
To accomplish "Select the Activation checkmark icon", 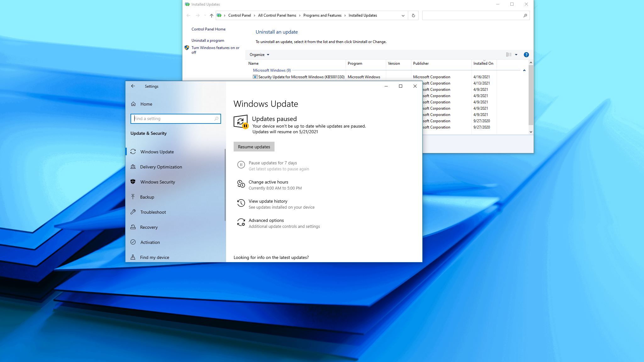I will pyautogui.click(x=133, y=242).
